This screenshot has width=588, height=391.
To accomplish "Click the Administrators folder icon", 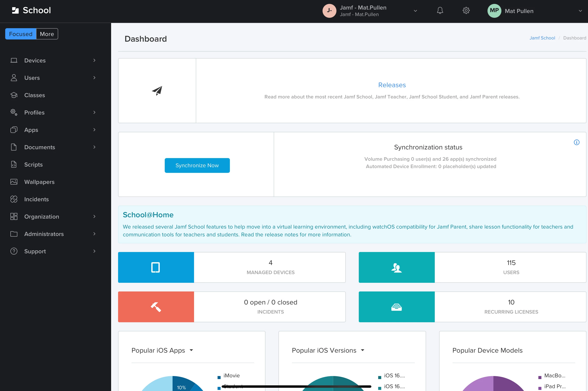I will 14,234.
